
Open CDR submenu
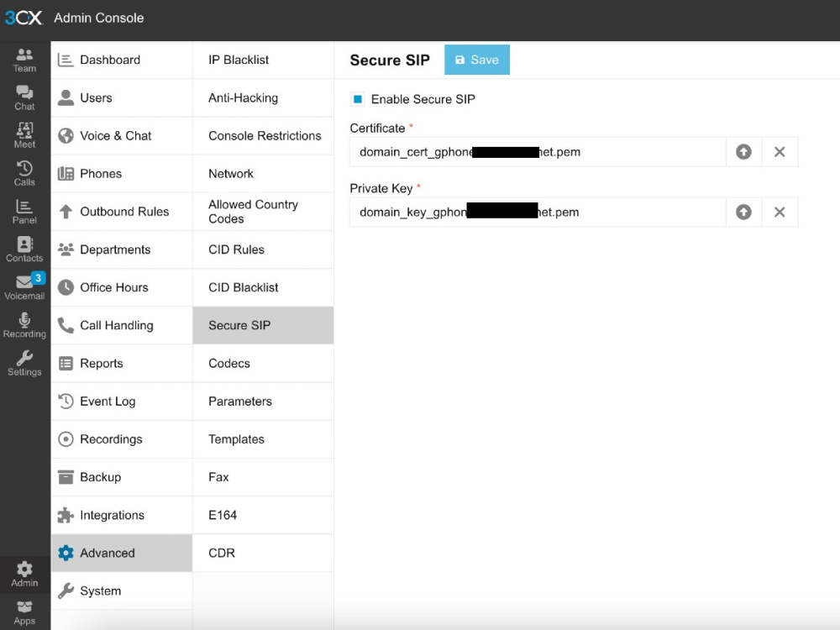tap(263, 553)
